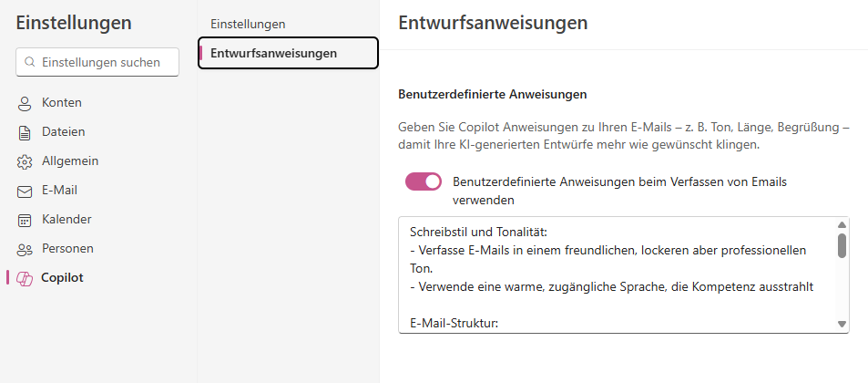Click the magnifier icon in the search box

point(29,63)
